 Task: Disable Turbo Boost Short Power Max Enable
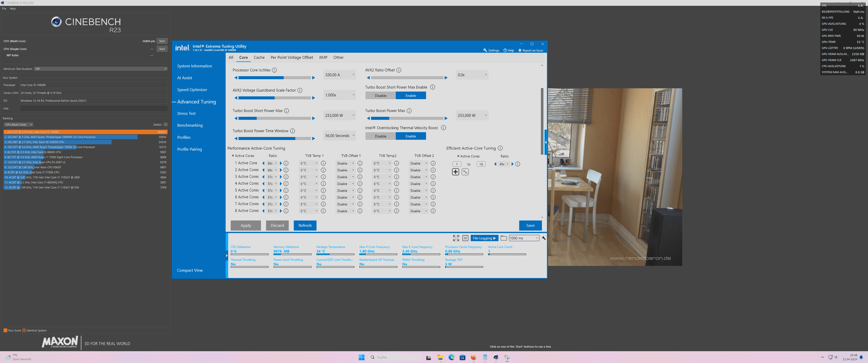(380, 96)
